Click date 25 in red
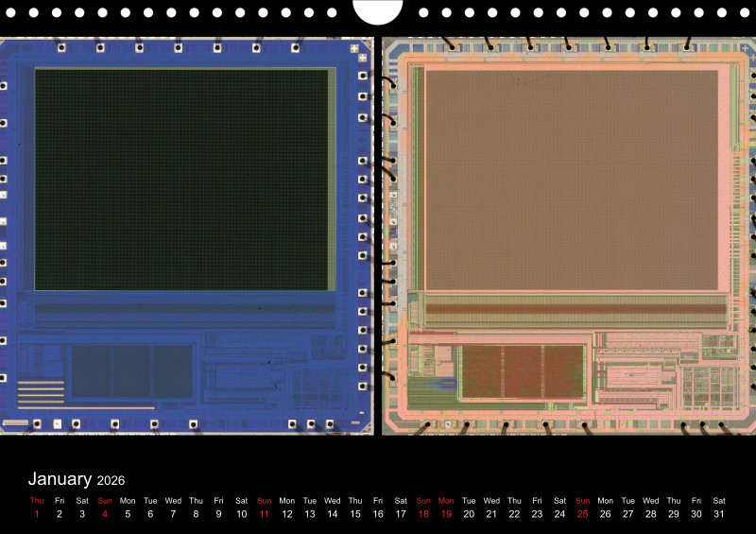 582,514
